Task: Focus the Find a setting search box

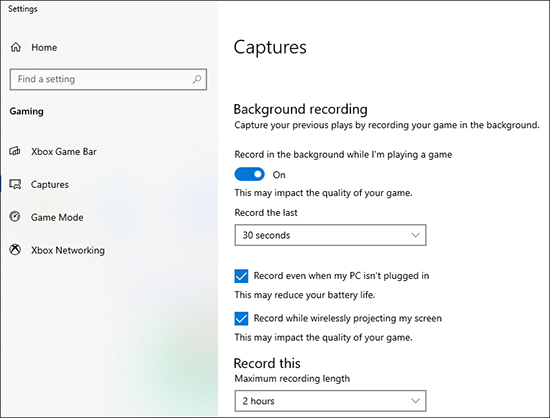Action: 108,79
